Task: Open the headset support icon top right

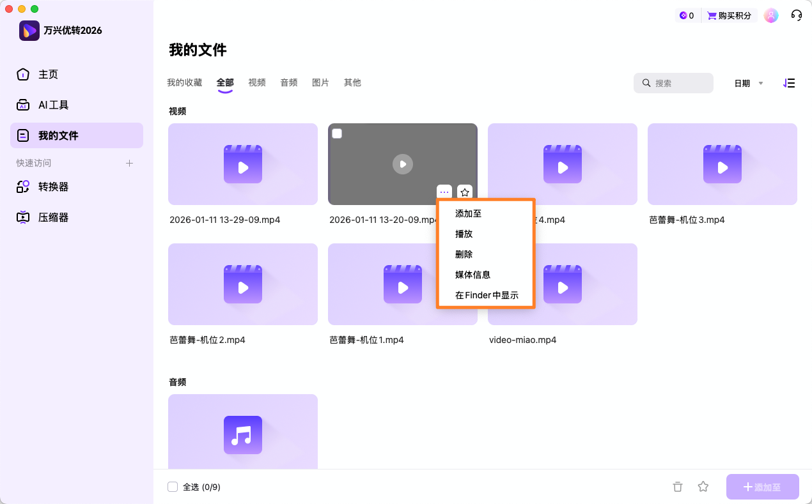Action: pos(796,15)
